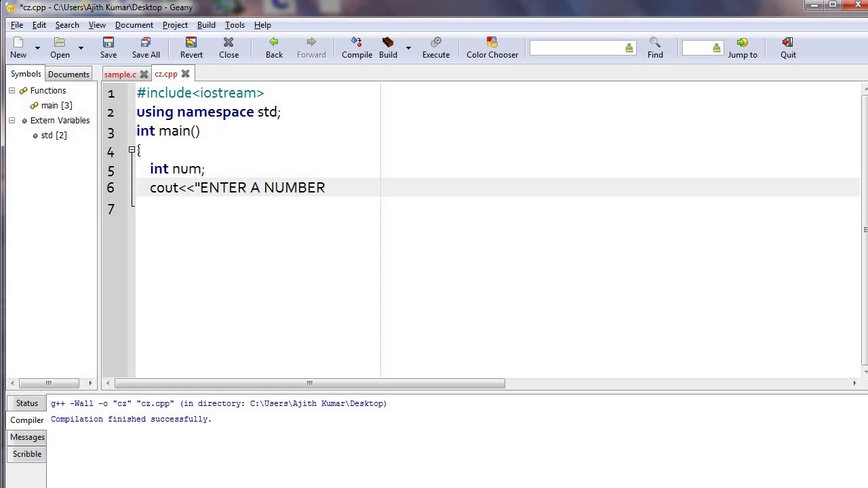Screen dimensions: 868x488
Task: Switch to the sample.c file tab
Action: tap(120, 75)
